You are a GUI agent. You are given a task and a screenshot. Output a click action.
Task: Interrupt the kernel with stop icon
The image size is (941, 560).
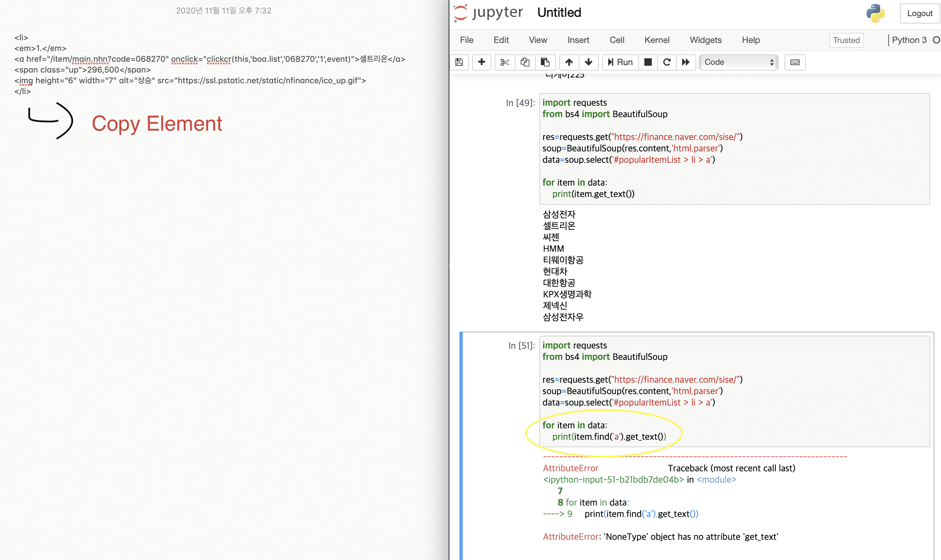(648, 62)
